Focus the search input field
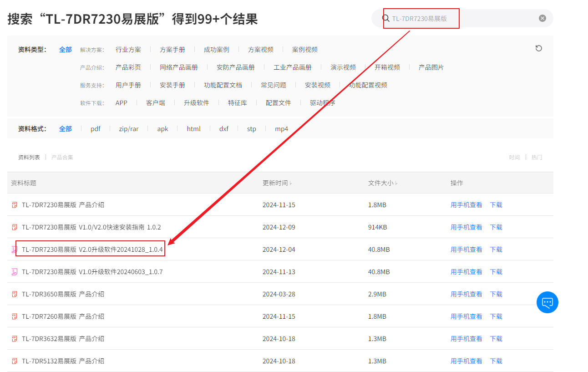Screen dimensions: 588x372 click(462, 19)
